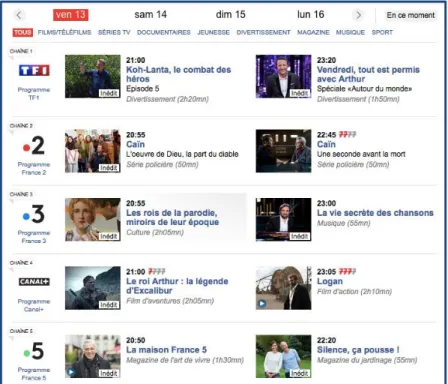
Task: Filter by MUSIQUE
Action: point(350,32)
